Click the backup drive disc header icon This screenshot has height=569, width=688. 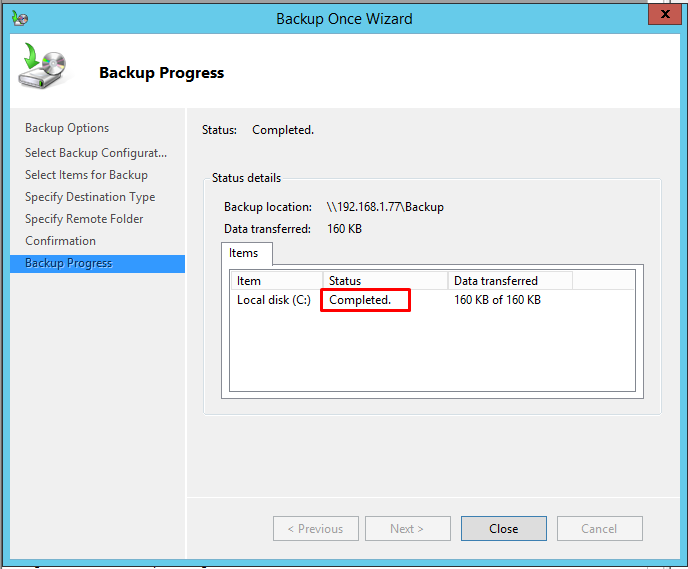[x=43, y=66]
